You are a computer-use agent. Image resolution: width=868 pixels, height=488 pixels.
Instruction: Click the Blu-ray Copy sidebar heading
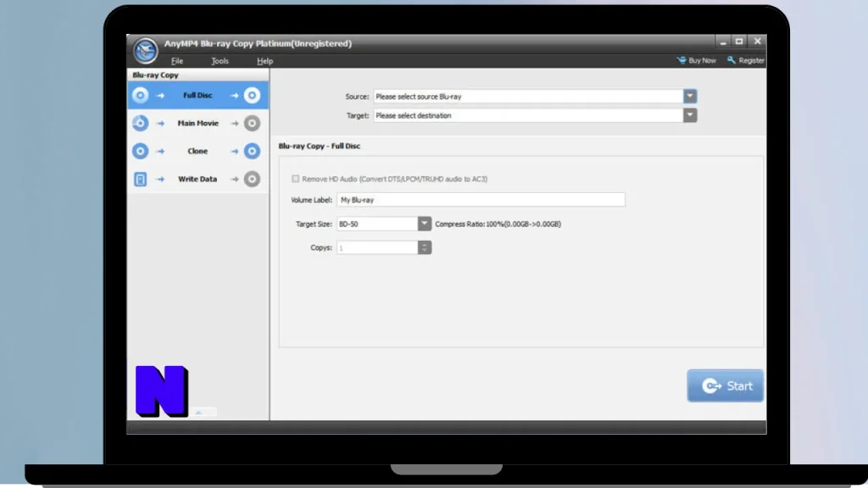(x=156, y=75)
